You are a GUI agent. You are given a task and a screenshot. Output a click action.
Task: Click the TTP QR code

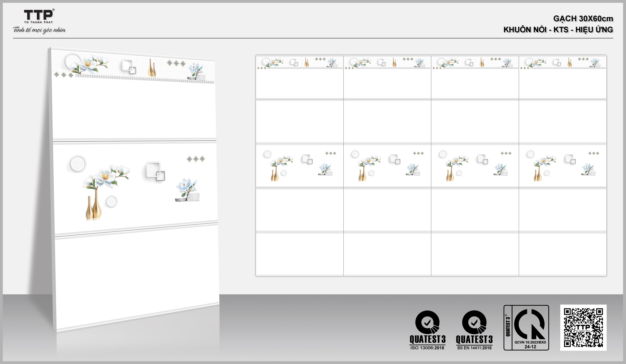583,328
